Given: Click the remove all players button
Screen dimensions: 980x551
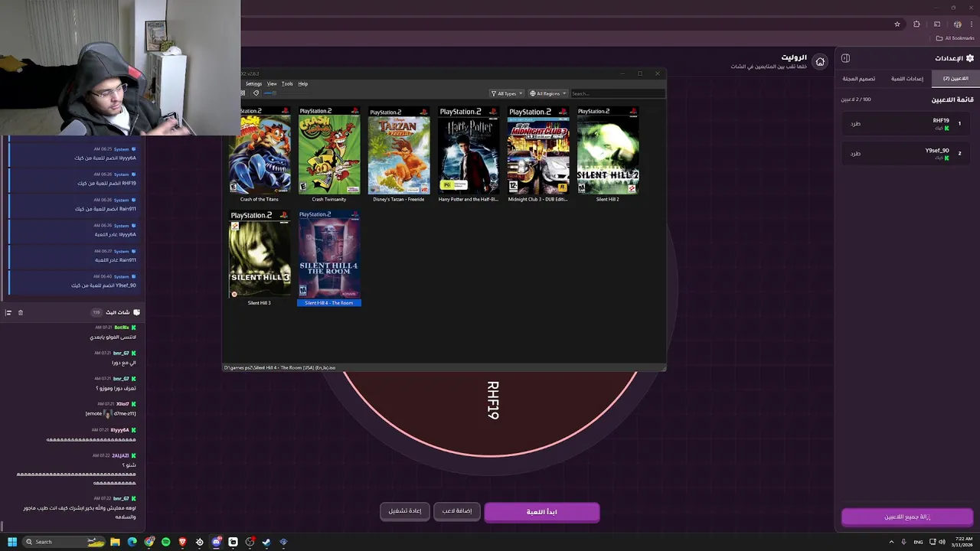Looking at the screenshot, I should 907,517.
